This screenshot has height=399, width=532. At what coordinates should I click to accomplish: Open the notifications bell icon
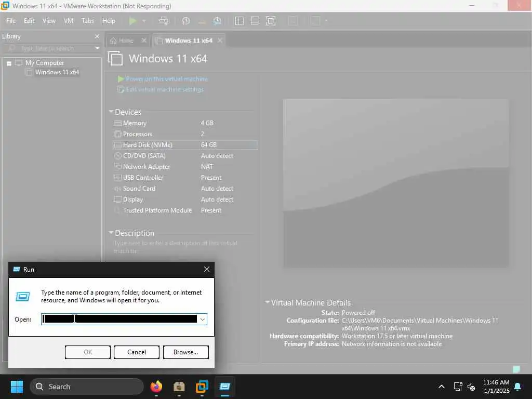pos(518,387)
